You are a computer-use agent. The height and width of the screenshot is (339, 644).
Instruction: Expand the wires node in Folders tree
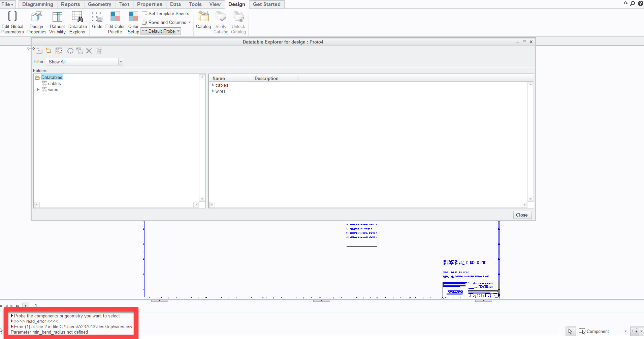coord(38,89)
